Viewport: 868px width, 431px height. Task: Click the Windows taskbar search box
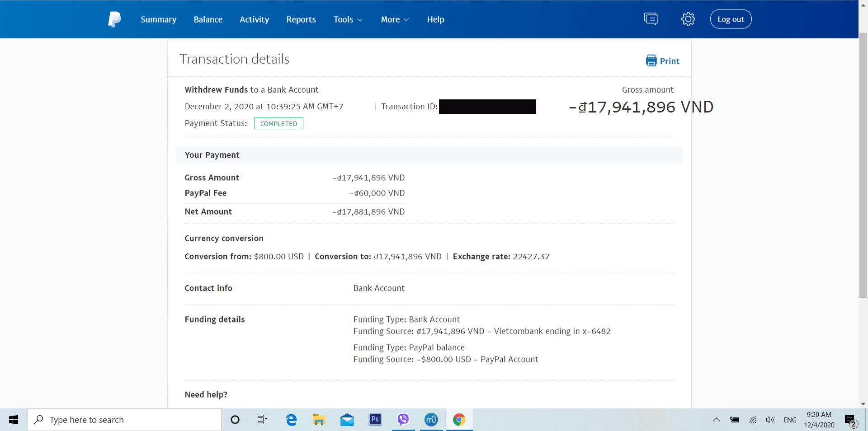[124, 420]
